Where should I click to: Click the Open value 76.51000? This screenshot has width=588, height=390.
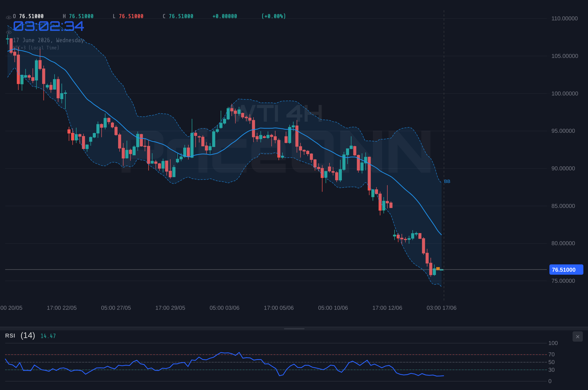(31, 16)
